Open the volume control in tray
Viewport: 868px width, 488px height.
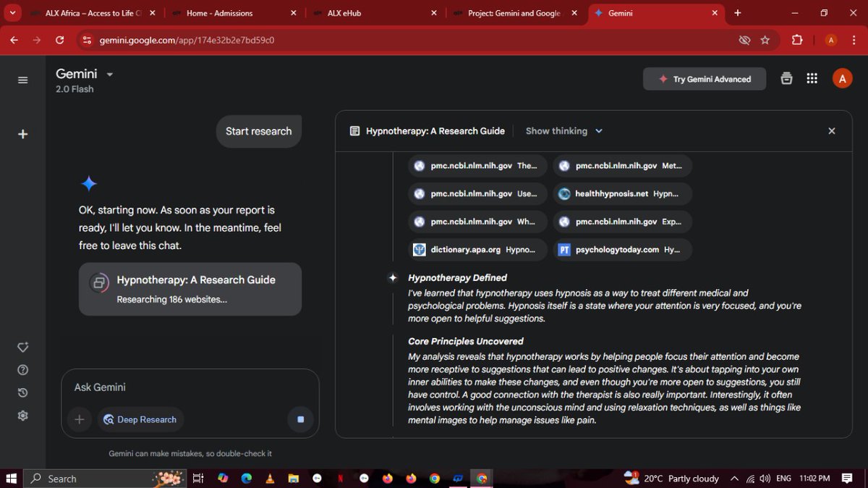click(x=765, y=478)
